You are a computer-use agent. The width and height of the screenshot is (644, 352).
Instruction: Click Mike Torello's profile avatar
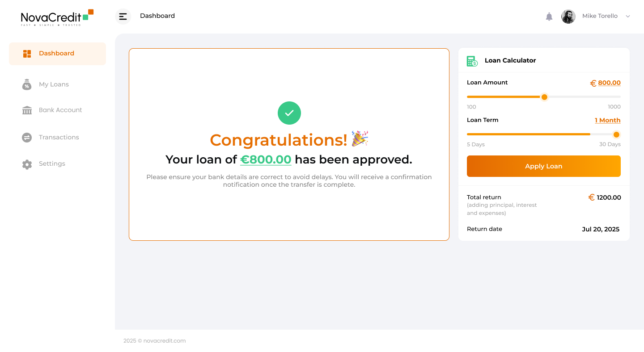click(x=568, y=17)
